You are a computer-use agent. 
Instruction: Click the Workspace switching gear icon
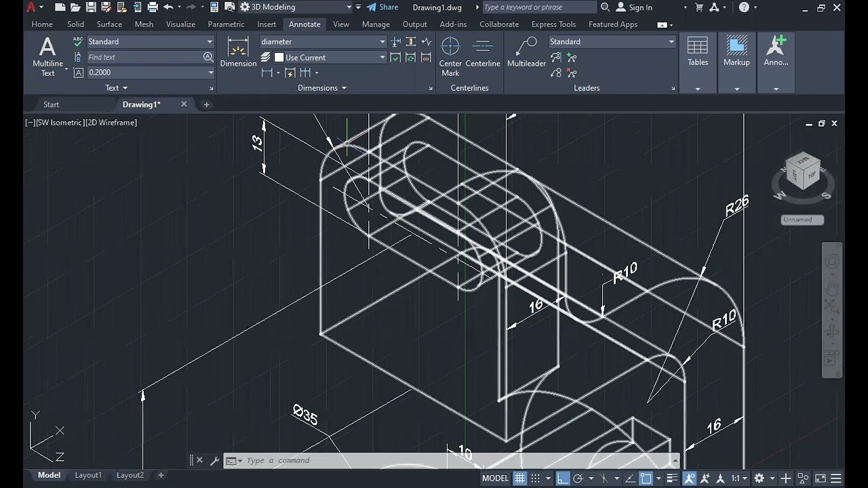coord(759,479)
